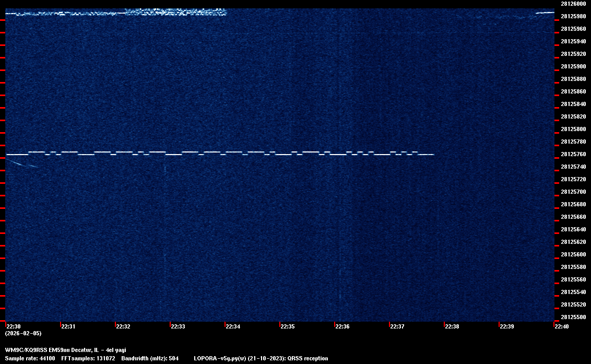Select the Bandwidth (mHz): 504 text
Viewport: 591px width, 364px height.
pos(150,358)
